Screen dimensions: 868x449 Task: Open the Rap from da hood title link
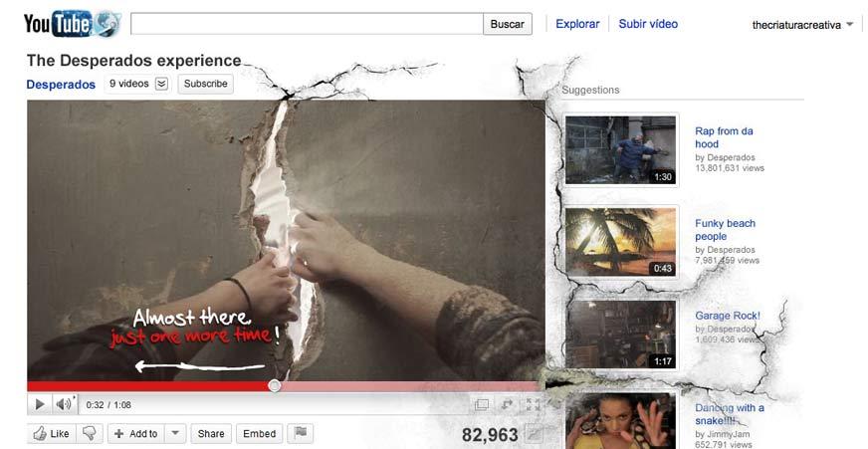coord(724,137)
